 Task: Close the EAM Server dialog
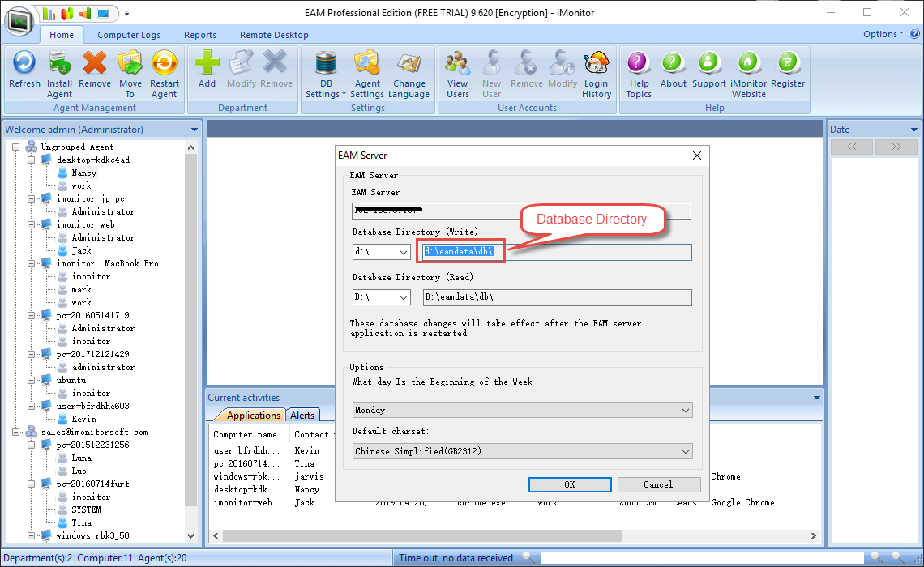697,156
